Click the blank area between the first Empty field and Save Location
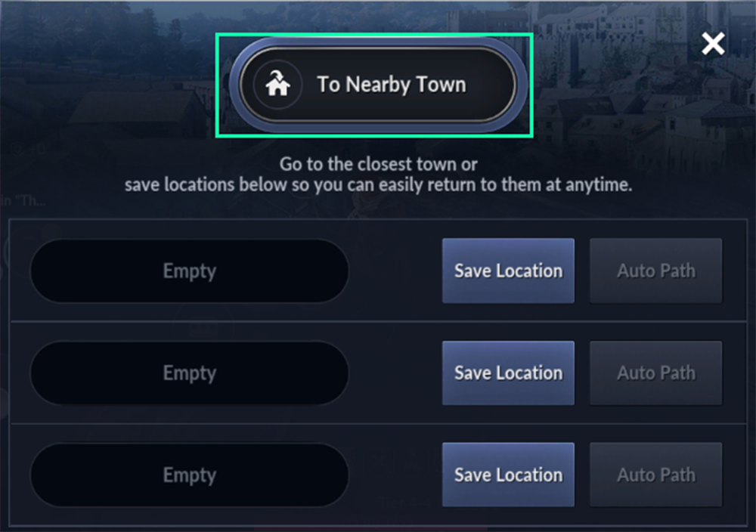Viewport: 756px width, 532px height. [395, 271]
